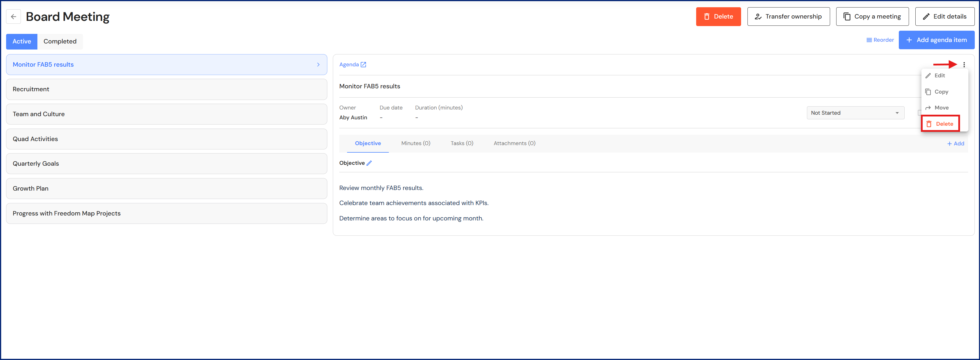Click the back arrow beside Board Meeting
The image size is (980, 360).
14,17
